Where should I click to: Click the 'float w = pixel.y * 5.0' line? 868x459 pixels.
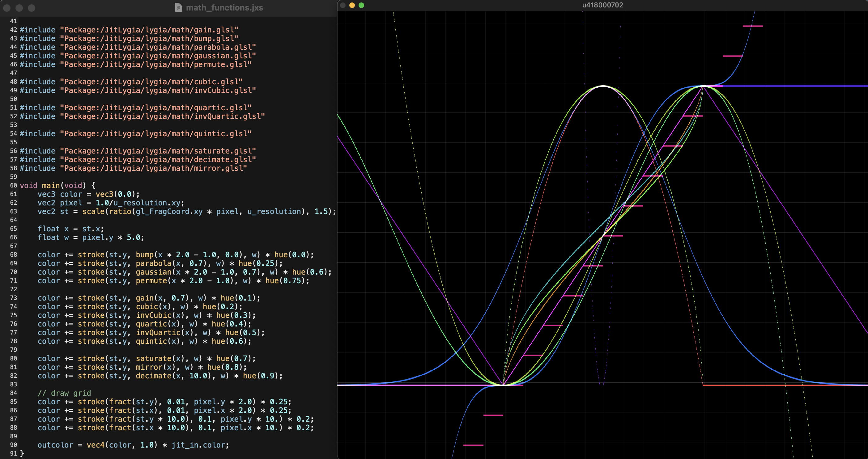tap(91, 238)
